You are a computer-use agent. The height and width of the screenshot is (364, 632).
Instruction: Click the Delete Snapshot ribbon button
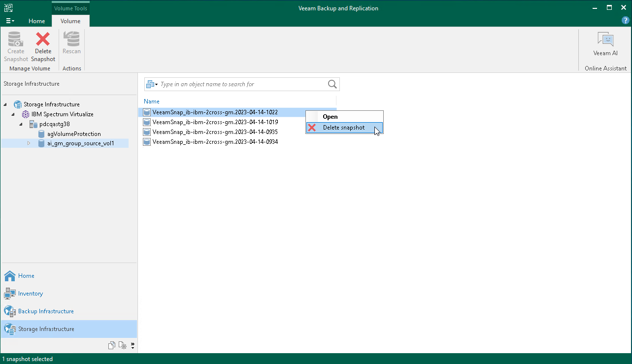43,47
